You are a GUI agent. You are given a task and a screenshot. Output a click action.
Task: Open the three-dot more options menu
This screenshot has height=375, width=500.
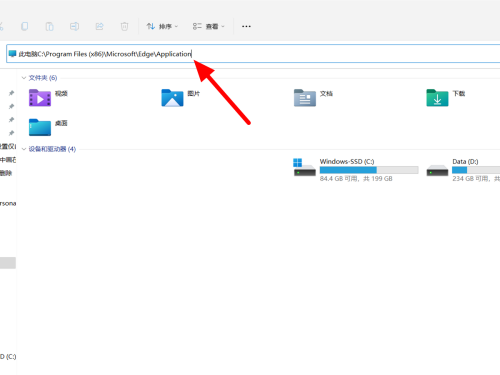pyautogui.click(x=246, y=26)
